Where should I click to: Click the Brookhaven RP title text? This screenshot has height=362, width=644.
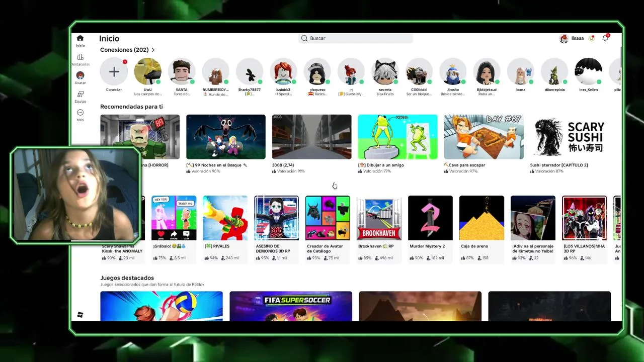376,246
